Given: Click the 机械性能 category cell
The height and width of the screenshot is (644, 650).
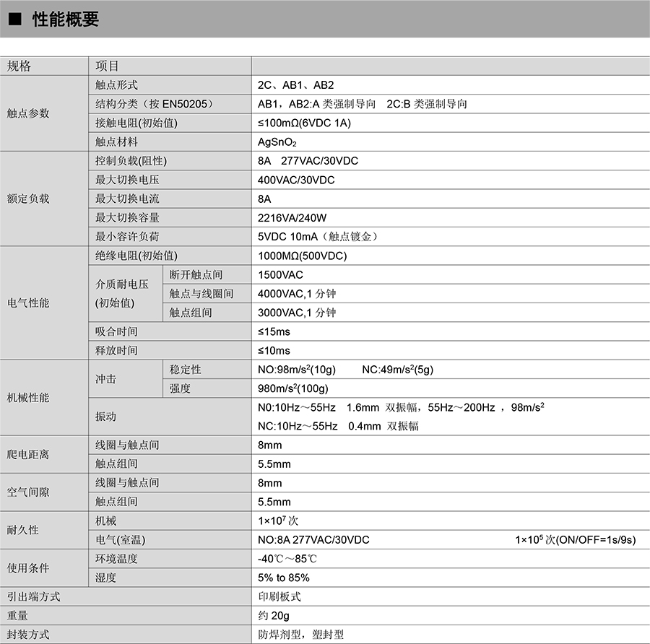Looking at the screenshot, I should [x=28, y=398].
